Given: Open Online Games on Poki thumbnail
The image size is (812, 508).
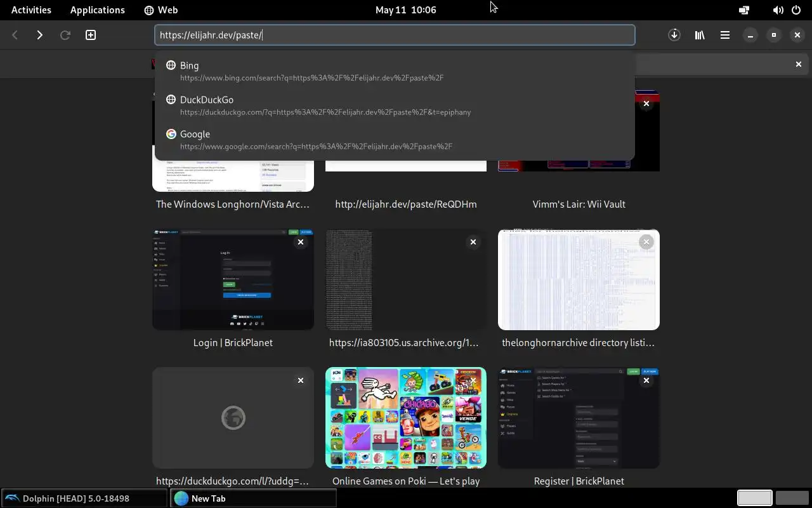Looking at the screenshot, I should tap(406, 418).
